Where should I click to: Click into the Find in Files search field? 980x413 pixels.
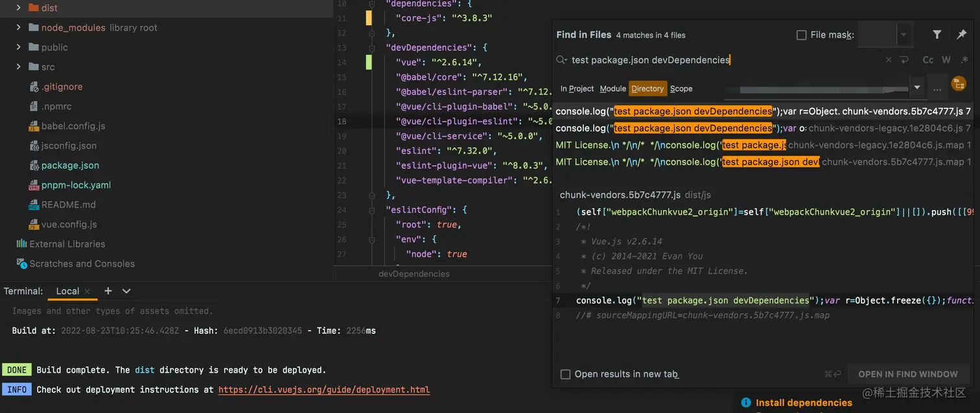719,60
